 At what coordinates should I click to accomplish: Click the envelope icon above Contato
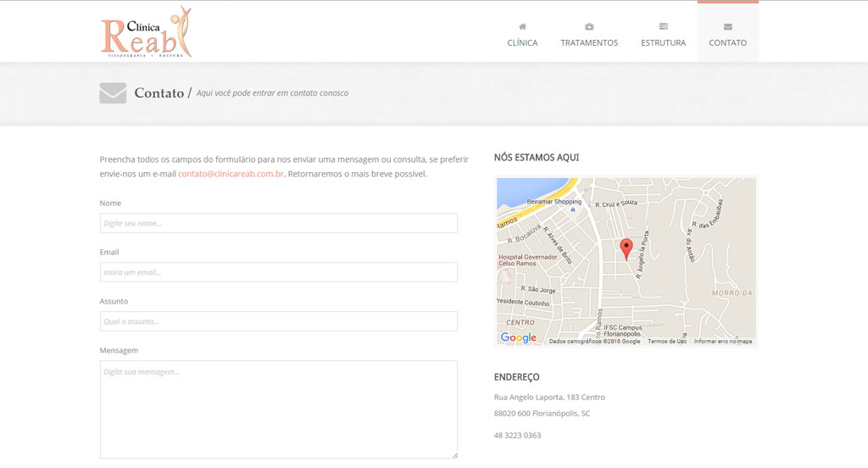(x=727, y=26)
